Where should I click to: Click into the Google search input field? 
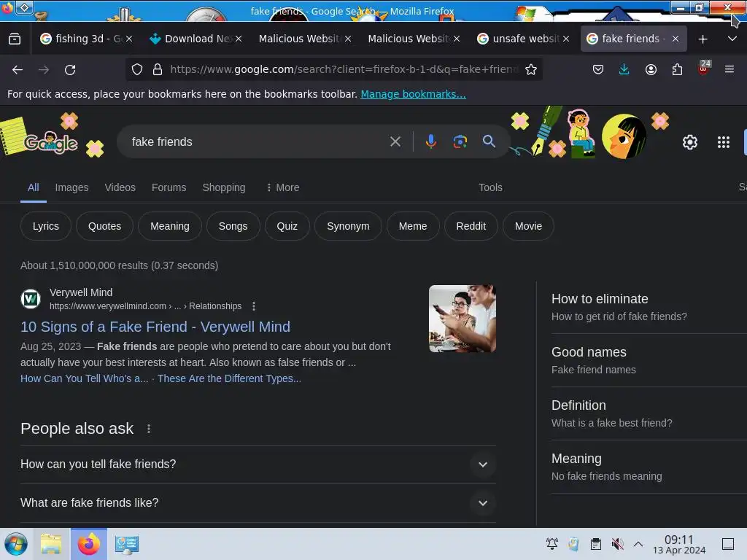(x=258, y=141)
